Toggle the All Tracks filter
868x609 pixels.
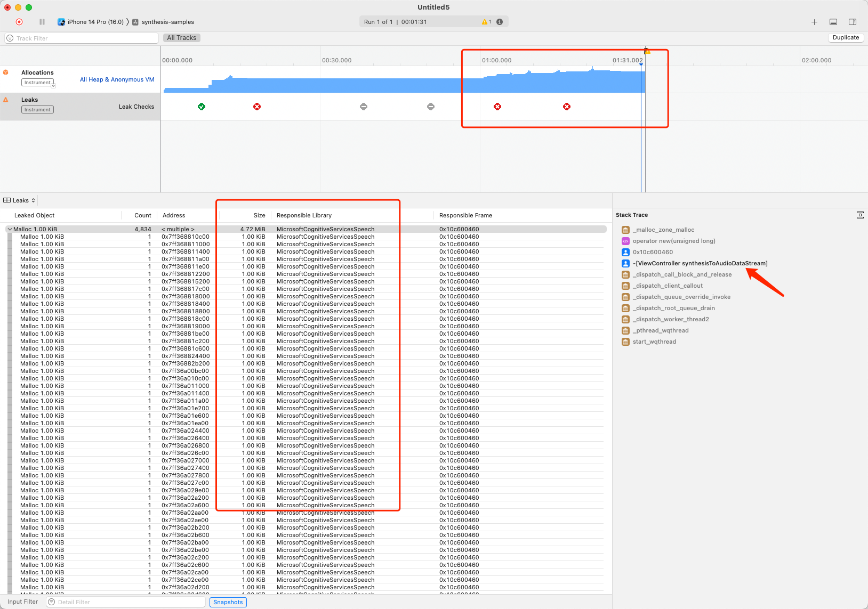(181, 37)
